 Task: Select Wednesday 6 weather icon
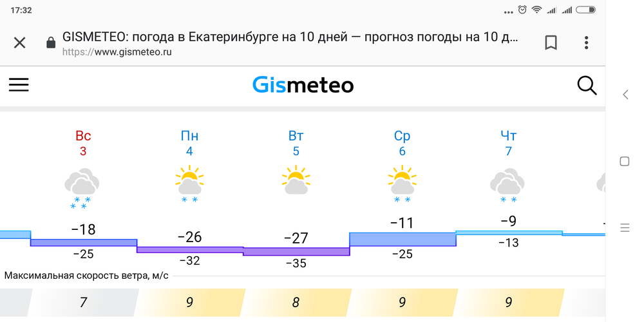[402, 184]
